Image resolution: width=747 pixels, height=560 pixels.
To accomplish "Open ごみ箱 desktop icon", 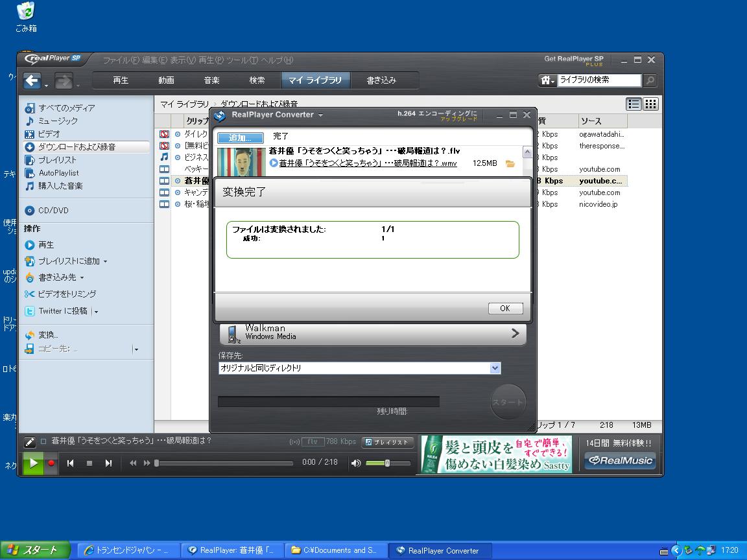I will [26, 17].
